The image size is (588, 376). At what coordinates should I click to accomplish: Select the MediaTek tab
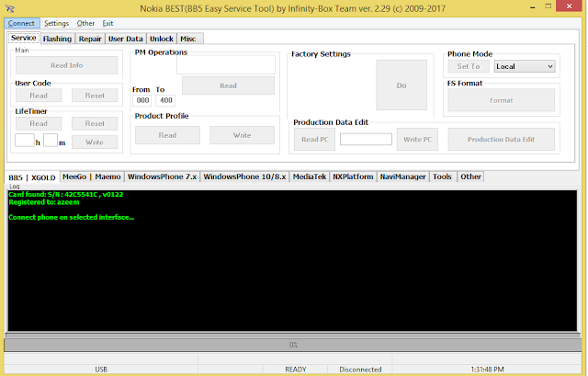click(x=310, y=177)
